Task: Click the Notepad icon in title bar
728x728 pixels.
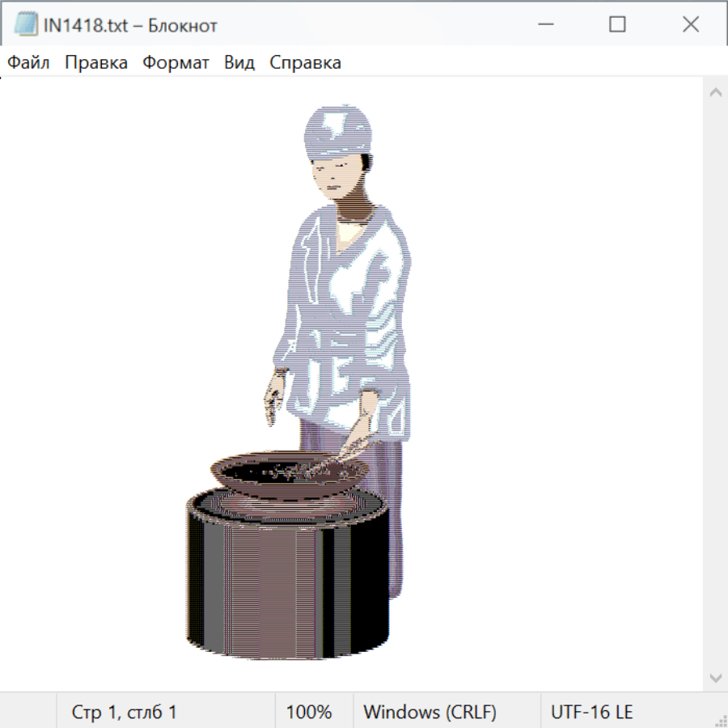Action: 25,25
